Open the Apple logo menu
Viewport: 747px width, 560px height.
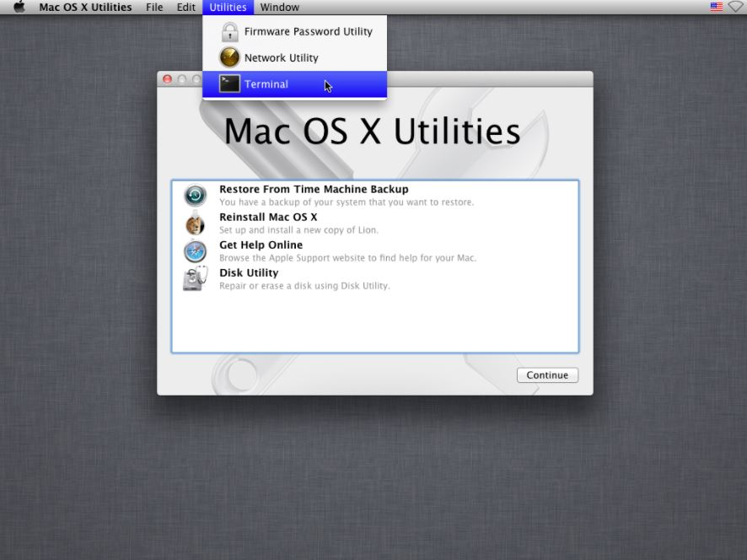click(x=19, y=8)
